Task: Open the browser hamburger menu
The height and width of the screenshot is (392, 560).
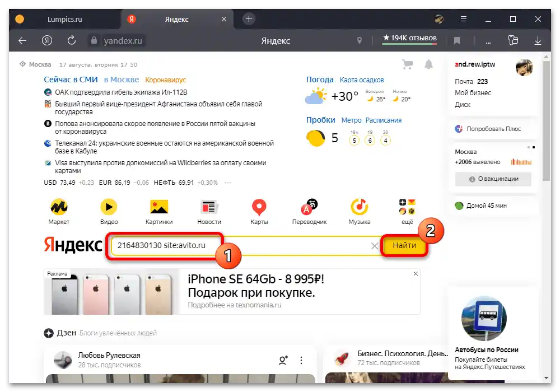Action: 464,19
